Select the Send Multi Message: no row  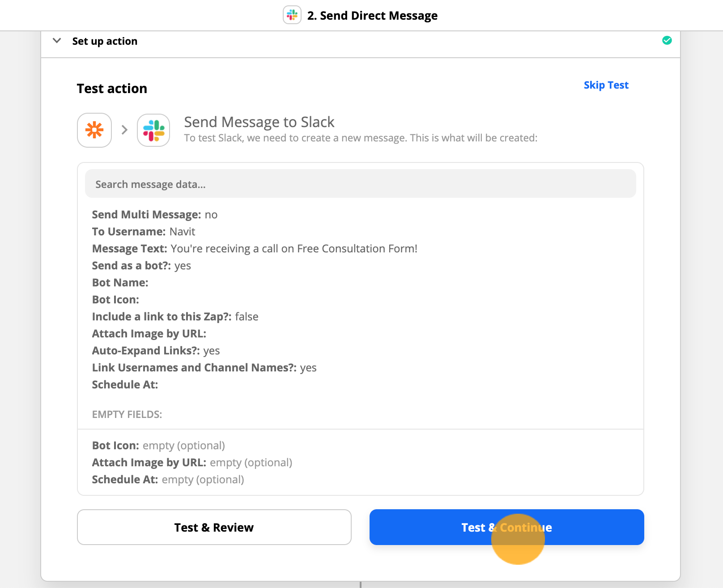(x=155, y=215)
